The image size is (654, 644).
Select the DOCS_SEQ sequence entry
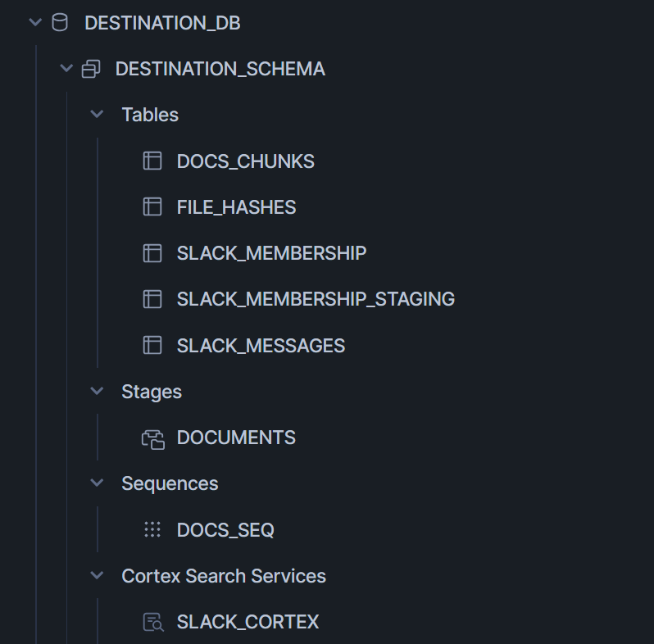coord(225,530)
